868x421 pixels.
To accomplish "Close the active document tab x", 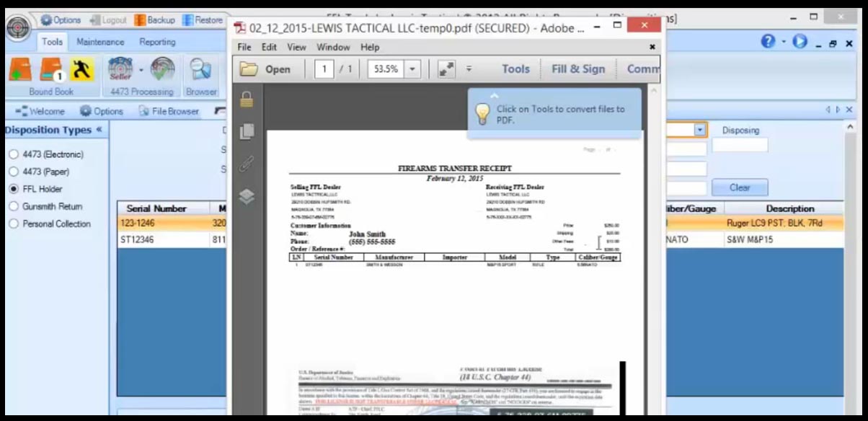I will [849, 110].
